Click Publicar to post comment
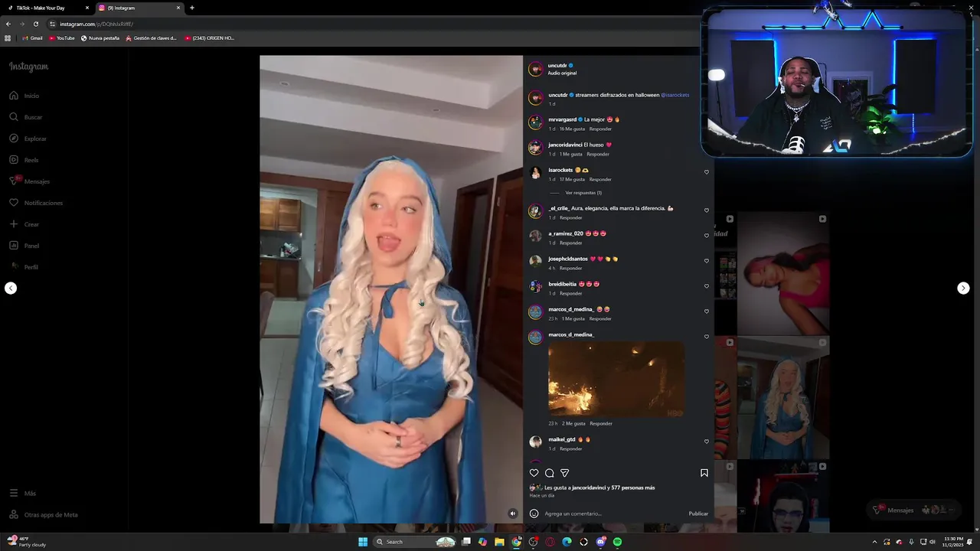 click(x=698, y=514)
